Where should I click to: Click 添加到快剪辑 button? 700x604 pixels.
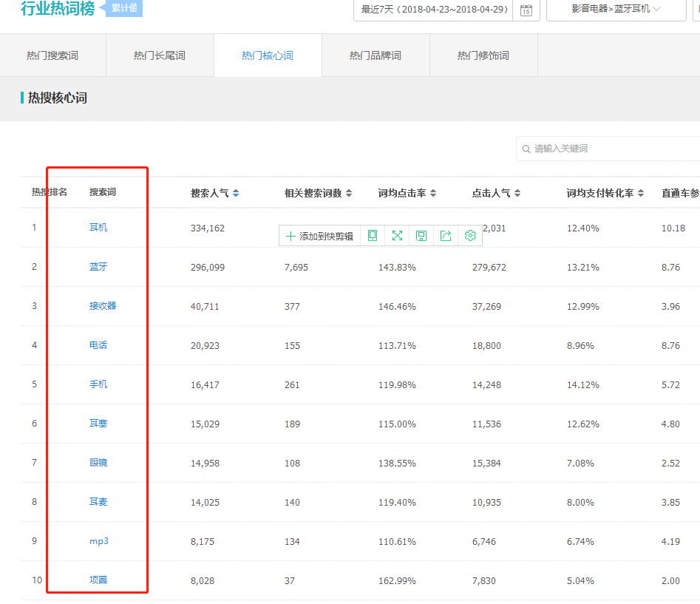click(x=319, y=236)
